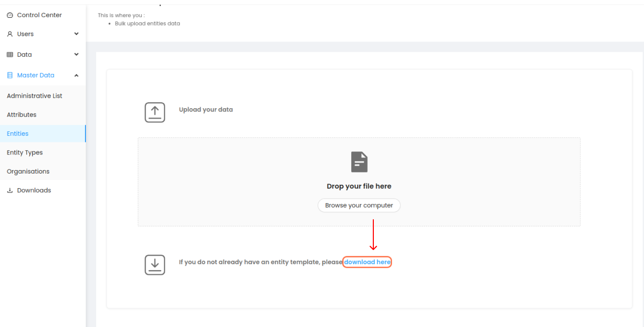The height and width of the screenshot is (327, 644).
Task: Click the Master Data icon
Action: (x=10, y=75)
